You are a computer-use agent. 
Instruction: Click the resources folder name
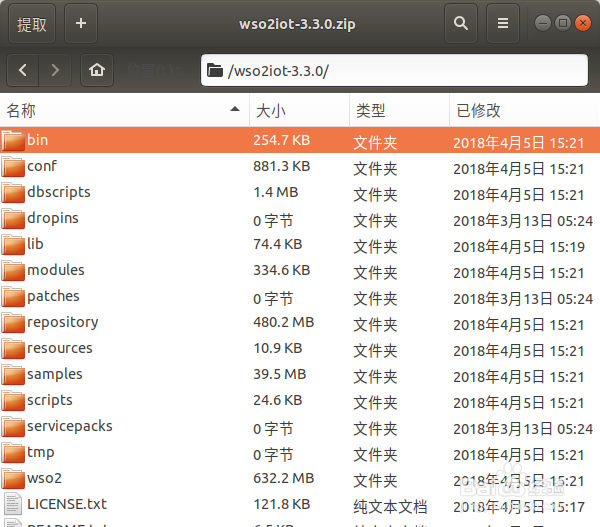[60, 348]
